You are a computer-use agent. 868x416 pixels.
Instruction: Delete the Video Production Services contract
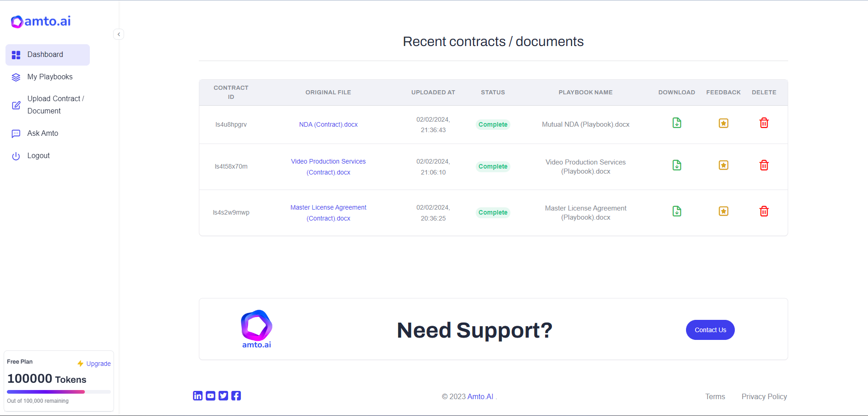point(764,165)
